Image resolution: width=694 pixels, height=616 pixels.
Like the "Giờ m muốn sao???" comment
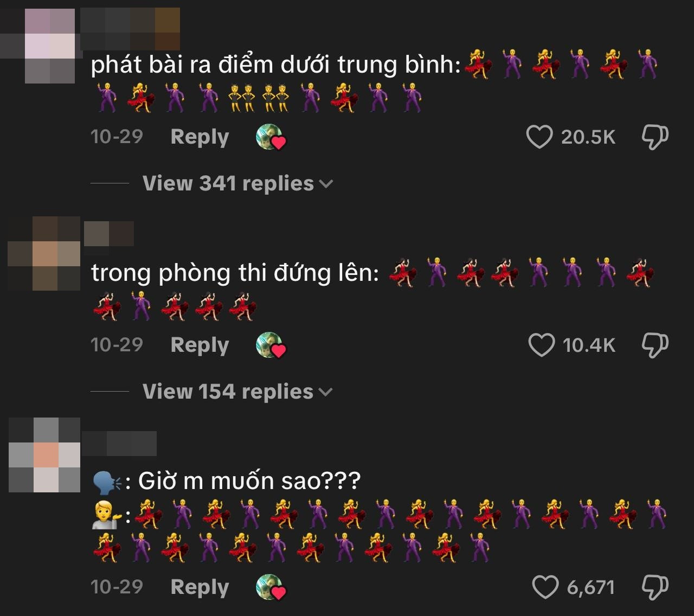click(545, 587)
